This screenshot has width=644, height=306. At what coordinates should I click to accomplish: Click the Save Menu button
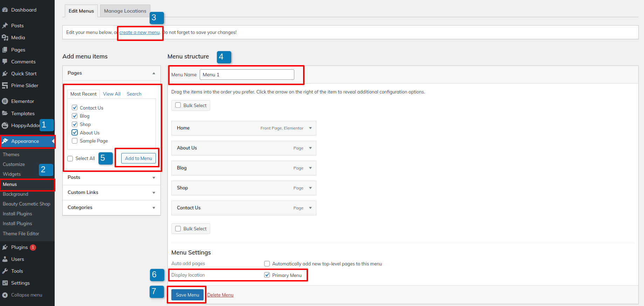(x=187, y=295)
